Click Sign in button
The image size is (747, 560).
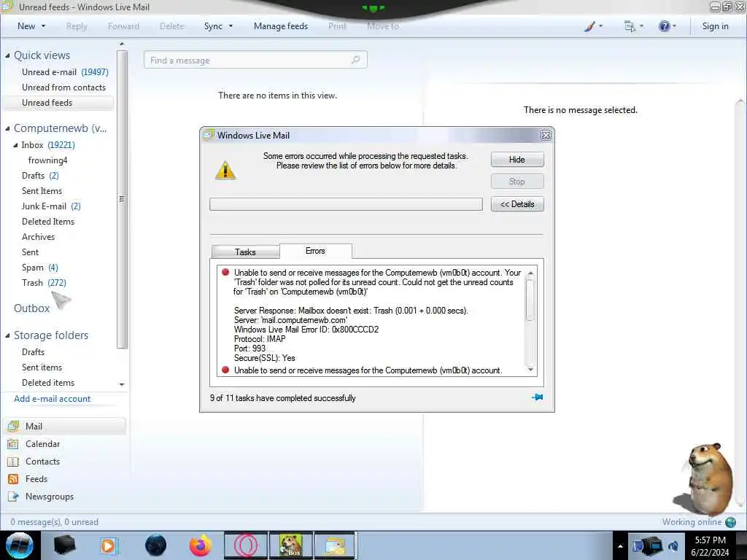715,26
